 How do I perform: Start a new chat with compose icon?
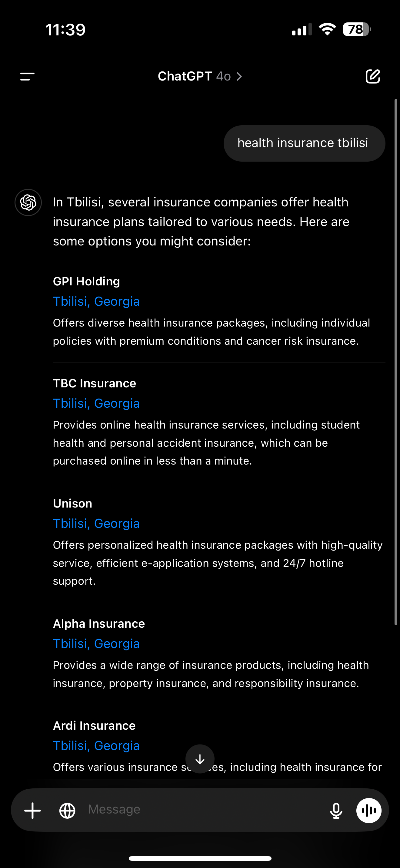pyautogui.click(x=373, y=77)
